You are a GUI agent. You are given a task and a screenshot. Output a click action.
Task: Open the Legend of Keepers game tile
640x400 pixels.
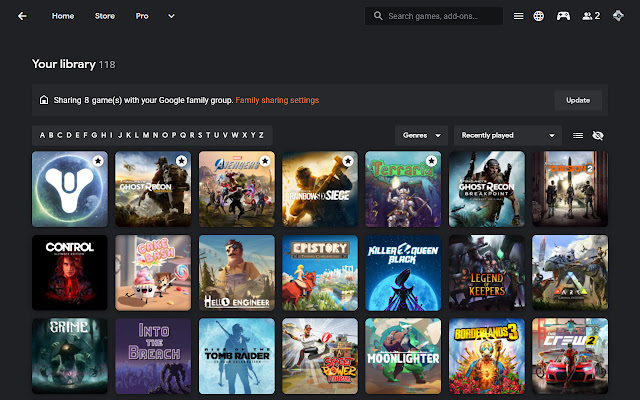pyautogui.click(x=487, y=273)
